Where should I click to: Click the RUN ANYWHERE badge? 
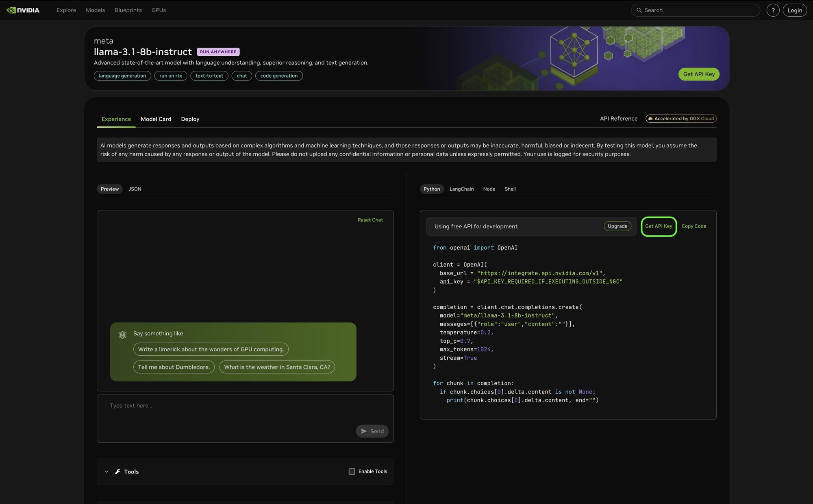[218, 52]
